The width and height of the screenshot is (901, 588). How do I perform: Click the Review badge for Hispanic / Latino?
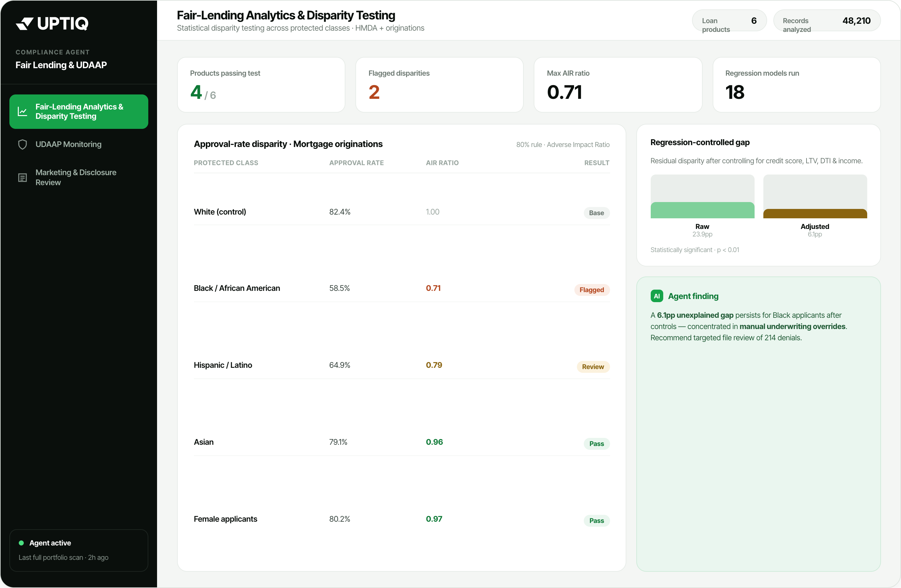tap(593, 367)
